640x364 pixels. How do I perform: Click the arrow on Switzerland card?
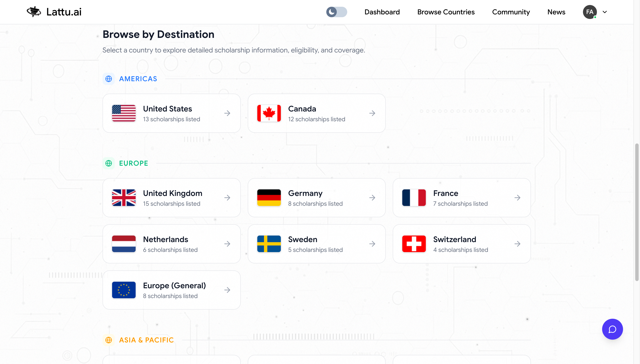(x=517, y=244)
